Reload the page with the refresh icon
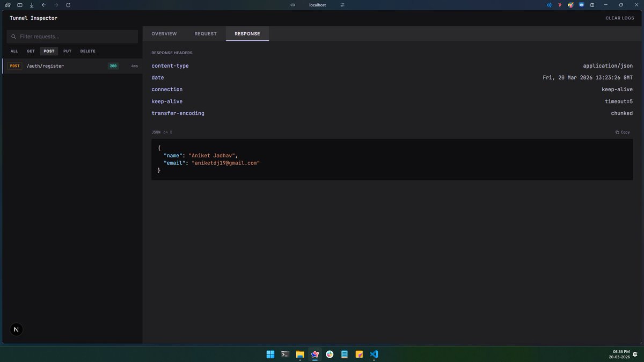This screenshot has height=362, width=644. [68, 5]
